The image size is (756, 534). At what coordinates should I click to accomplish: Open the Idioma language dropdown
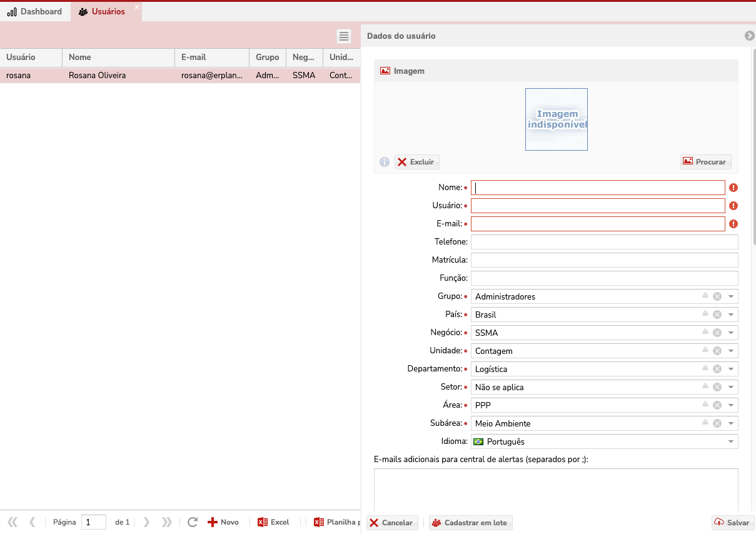(x=730, y=441)
